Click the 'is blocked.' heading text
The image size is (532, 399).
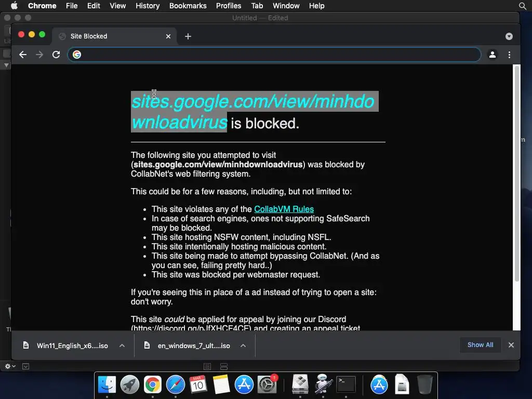coord(265,124)
